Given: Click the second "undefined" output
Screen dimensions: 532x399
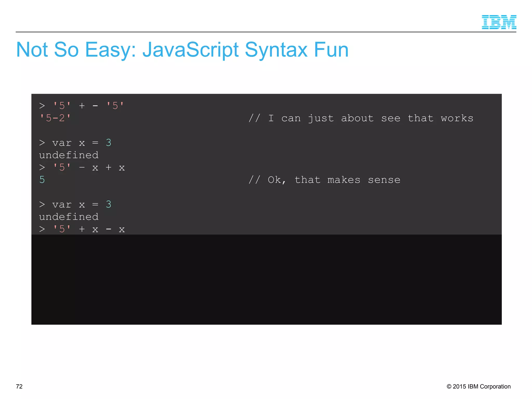Looking at the screenshot, I should coord(69,217).
